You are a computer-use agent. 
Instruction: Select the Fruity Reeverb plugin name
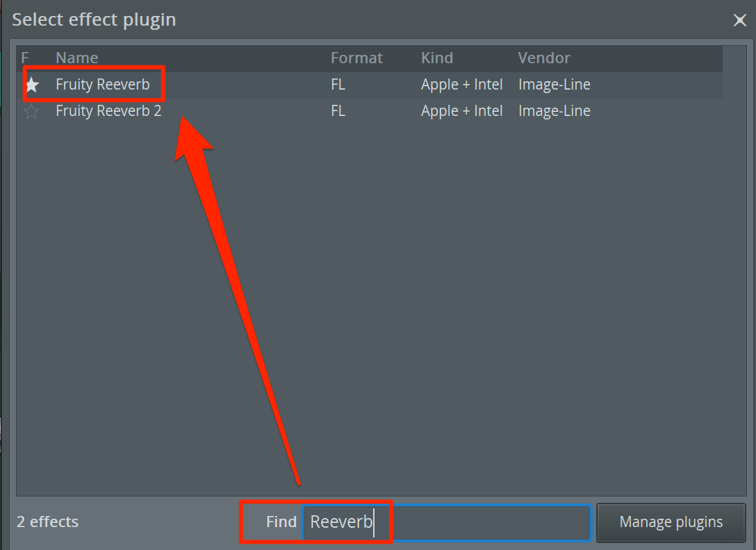coord(103,84)
